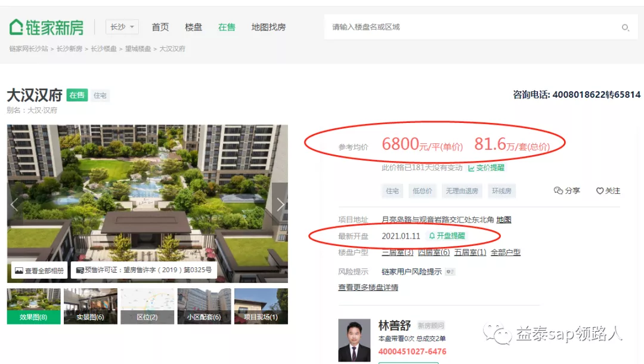644x364 pixels.
Task: Open 地图找房 menu item
Action: click(268, 27)
